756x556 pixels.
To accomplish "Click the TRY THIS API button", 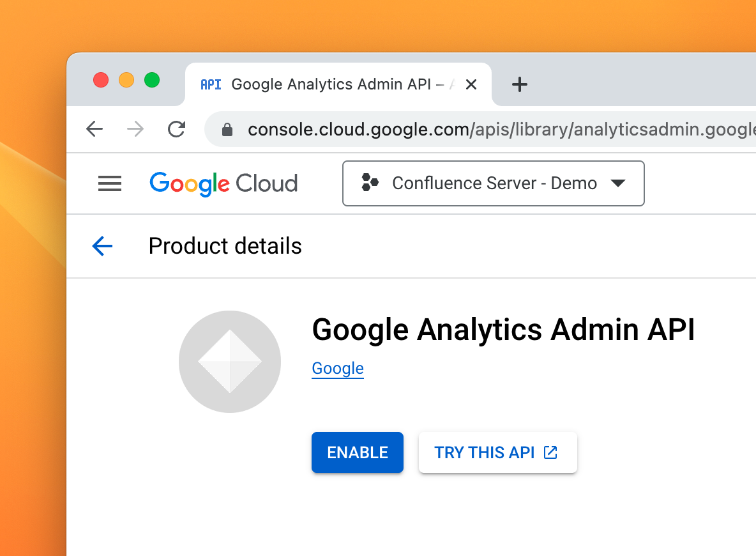I will [x=497, y=452].
